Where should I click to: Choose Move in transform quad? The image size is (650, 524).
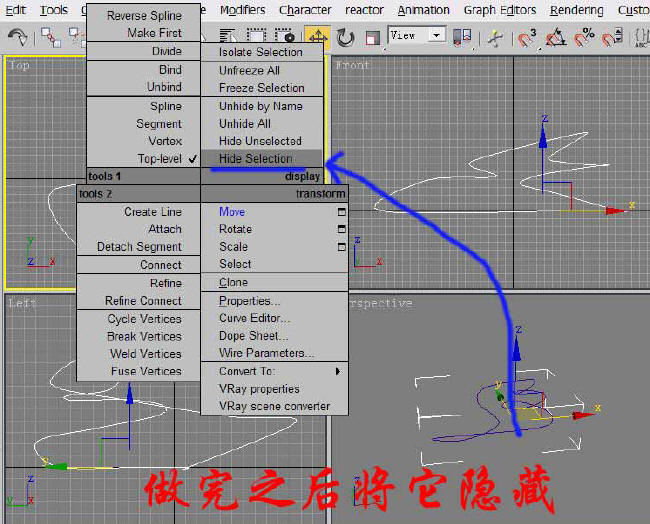tap(232, 212)
